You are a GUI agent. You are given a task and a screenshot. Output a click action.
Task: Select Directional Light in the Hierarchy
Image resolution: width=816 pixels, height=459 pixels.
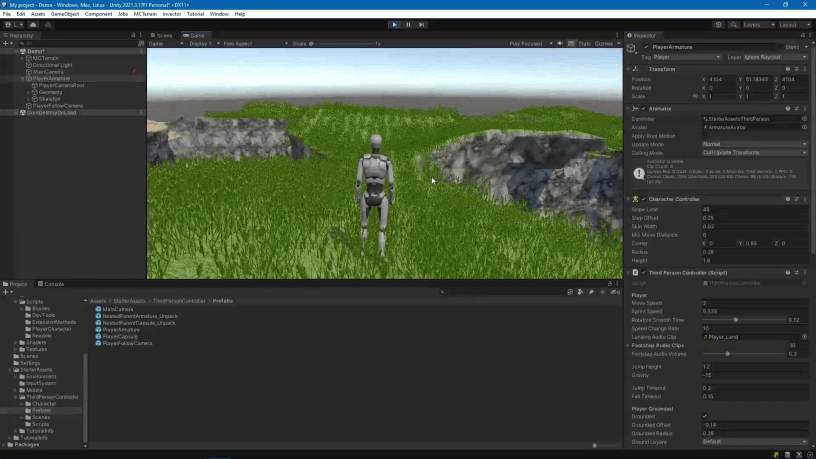coord(52,65)
